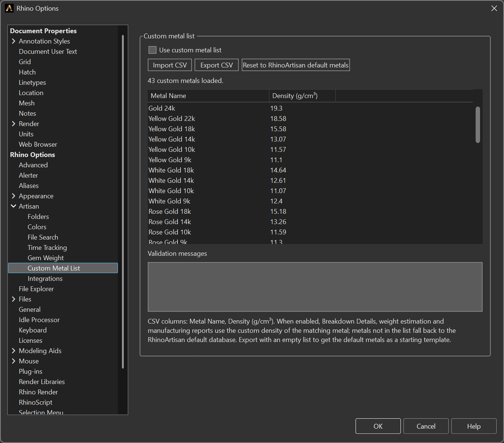Enable the Use custom metal list checkbox
This screenshot has height=443, width=504.
(152, 50)
